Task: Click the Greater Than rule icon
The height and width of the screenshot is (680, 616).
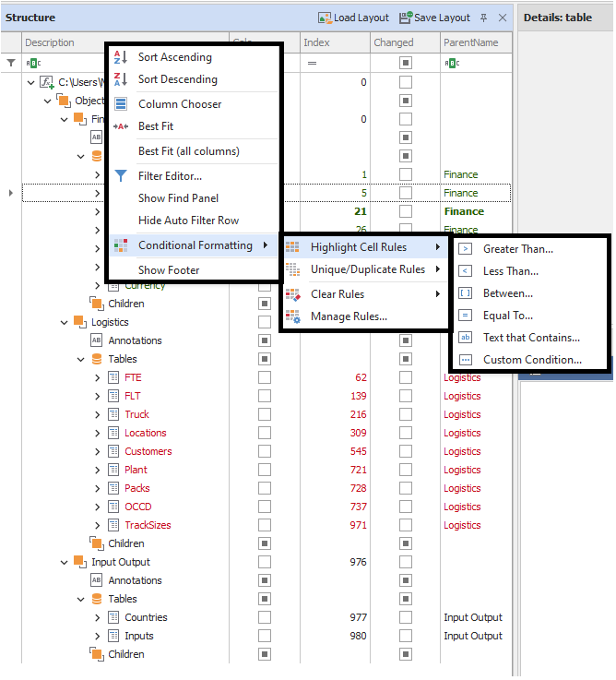Action: pyautogui.click(x=466, y=249)
